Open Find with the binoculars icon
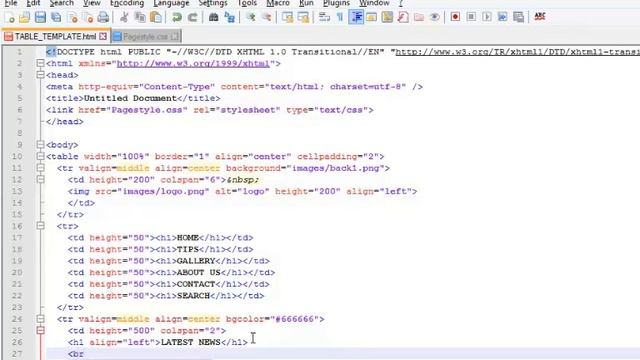This screenshot has height=360, width=640. pyautogui.click(x=213, y=17)
